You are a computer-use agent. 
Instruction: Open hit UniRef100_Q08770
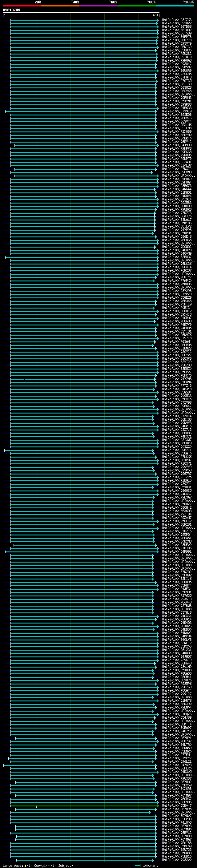[x=176, y=40]
